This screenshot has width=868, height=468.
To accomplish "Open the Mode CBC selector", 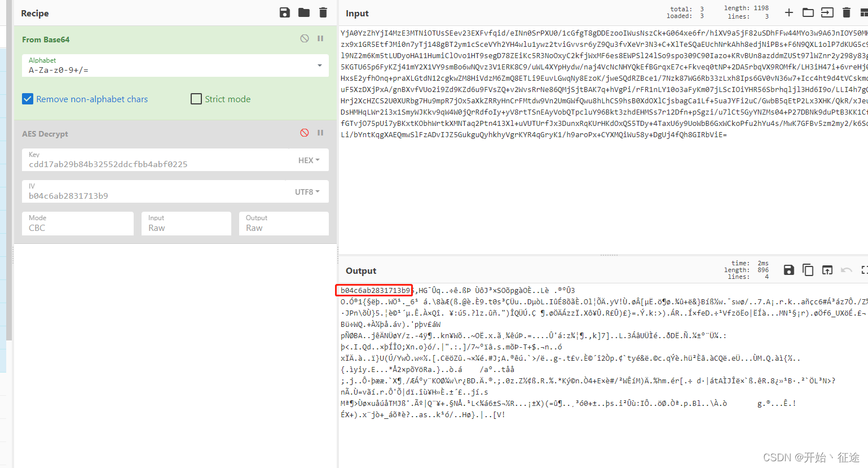I will pyautogui.click(x=78, y=224).
